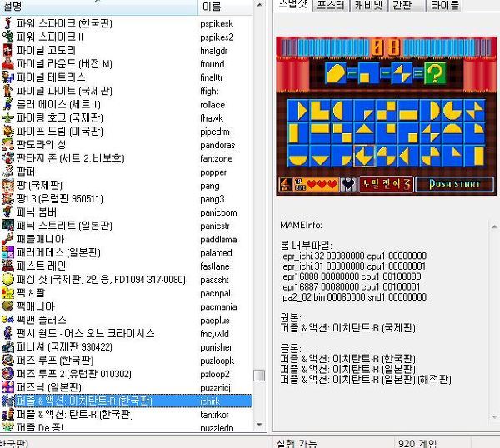Click the finalgdr game icon
500x448 pixels.
coord(7,50)
